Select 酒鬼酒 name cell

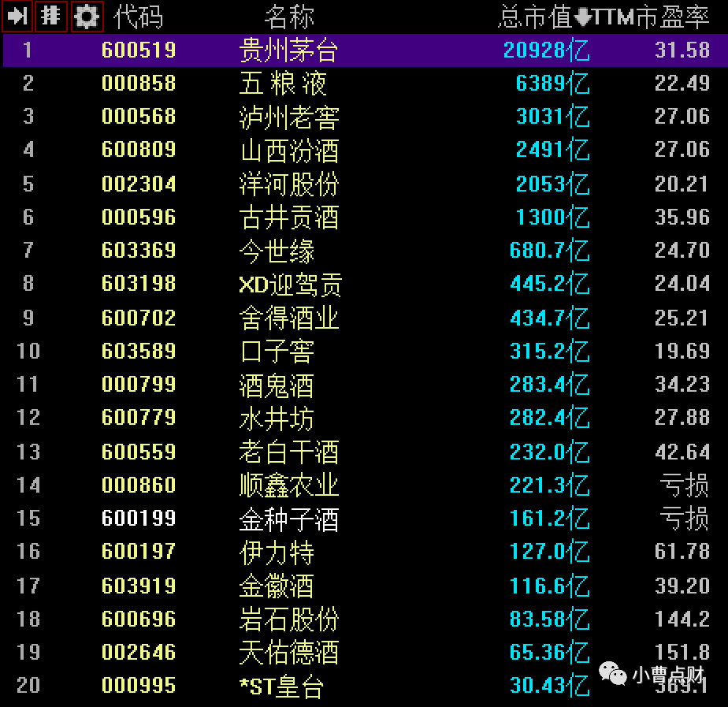point(277,385)
